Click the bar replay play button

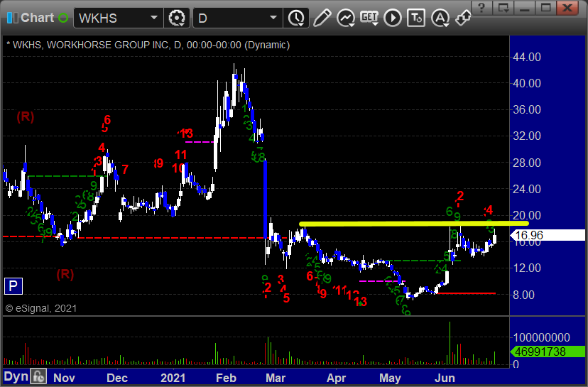[393, 18]
